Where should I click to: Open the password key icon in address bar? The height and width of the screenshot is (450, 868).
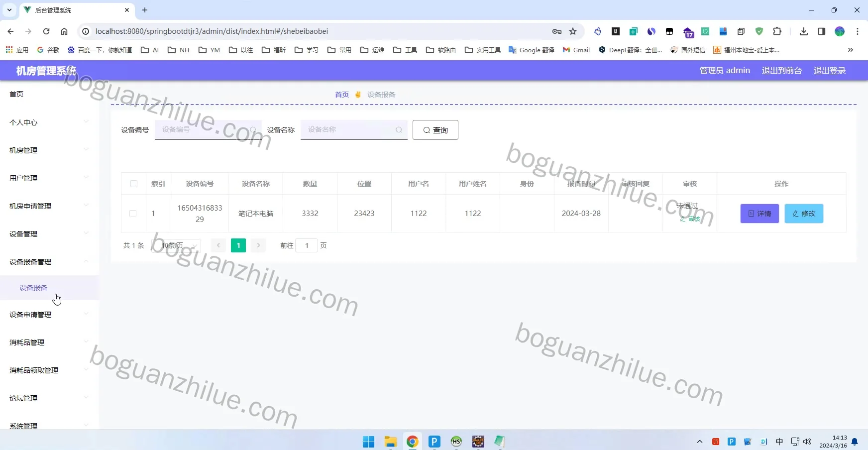(557, 31)
